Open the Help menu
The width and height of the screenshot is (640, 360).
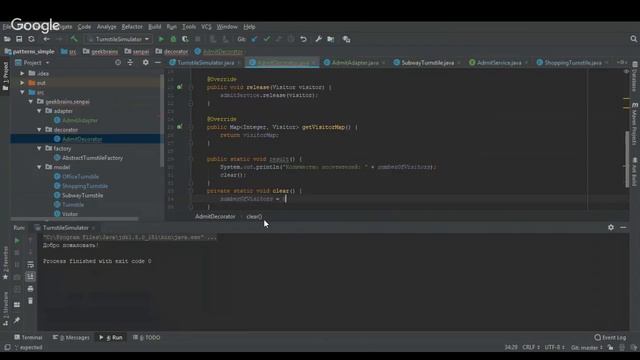[x=249, y=27]
